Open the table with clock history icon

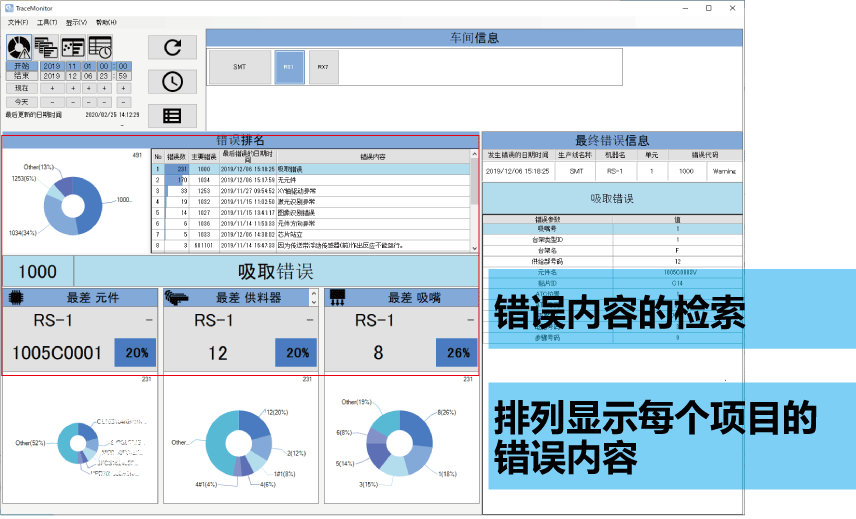click(x=100, y=46)
